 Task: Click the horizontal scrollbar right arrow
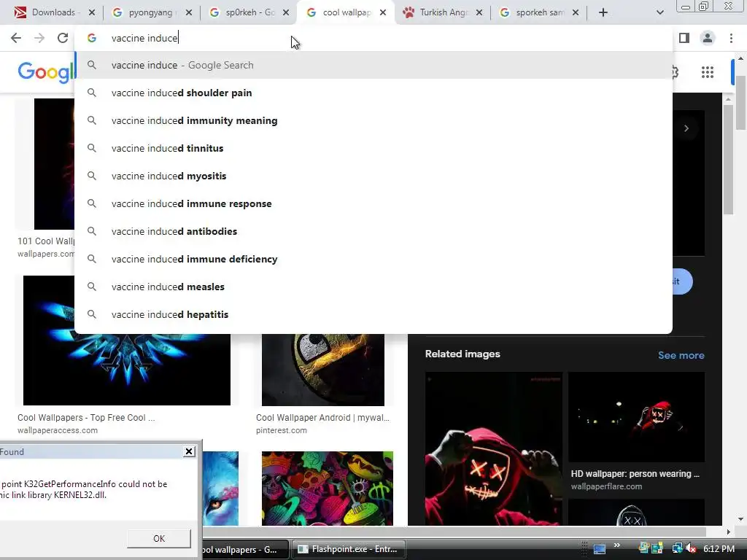[728, 532]
